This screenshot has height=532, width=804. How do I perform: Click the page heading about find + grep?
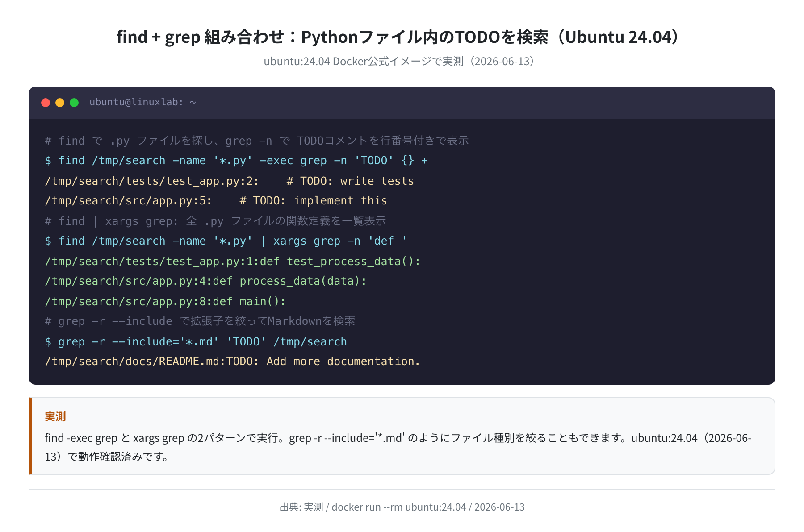click(398, 37)
